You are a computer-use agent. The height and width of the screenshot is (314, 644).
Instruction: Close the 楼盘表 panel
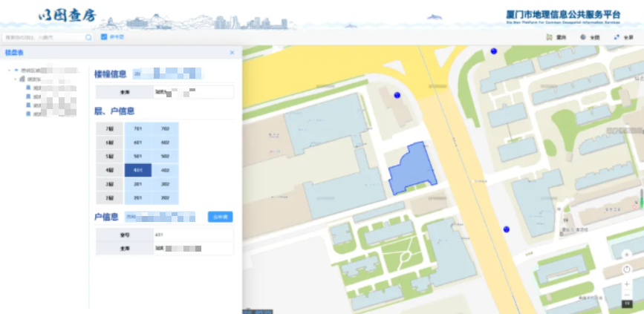232,53
